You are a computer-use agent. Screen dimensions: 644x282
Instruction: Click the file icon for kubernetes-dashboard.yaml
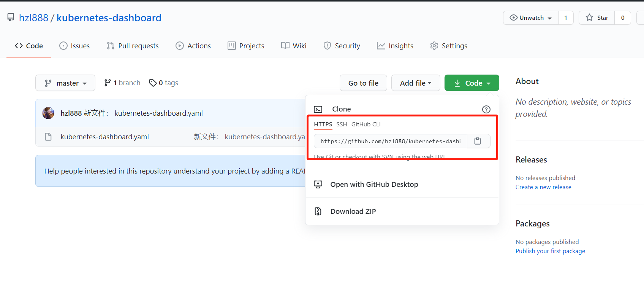[48, 137]
